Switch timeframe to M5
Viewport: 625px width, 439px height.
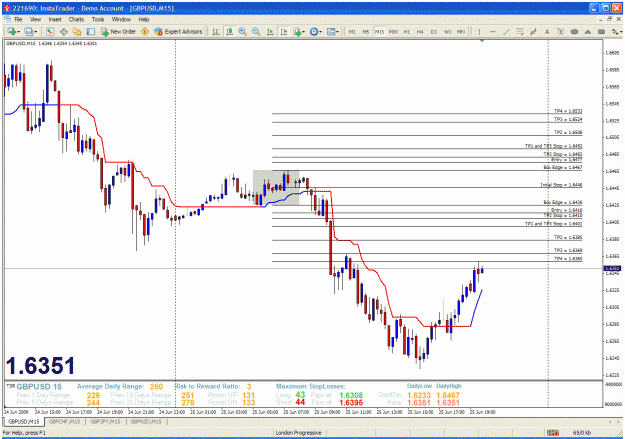coord(366,31)
